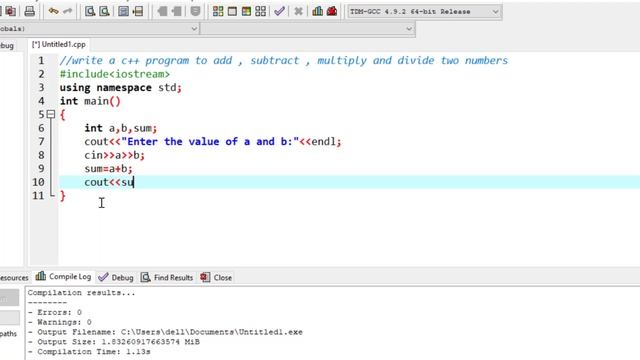
Task: Click the Rebuild All icon
Action: click(260, 11)
